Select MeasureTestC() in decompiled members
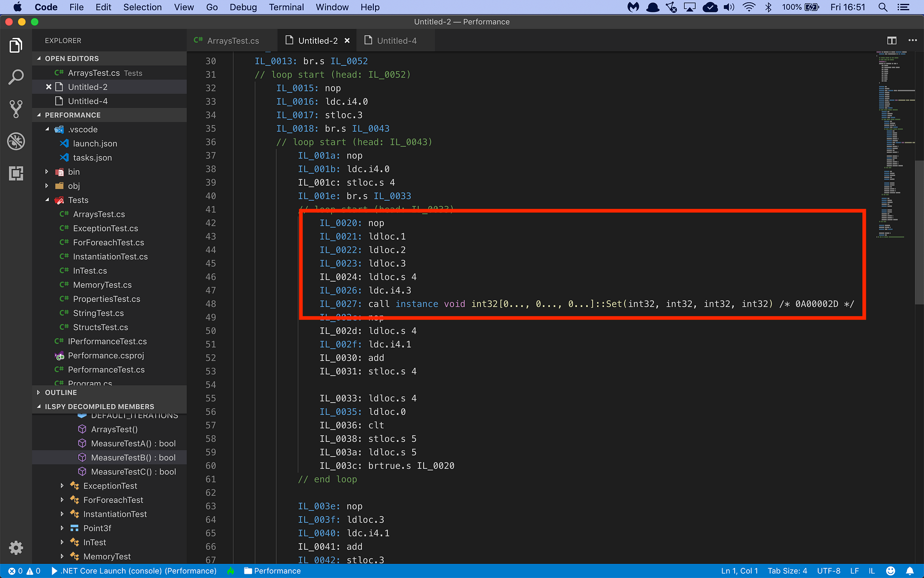This screenshot has width=924, height=578. pos(133,472)
